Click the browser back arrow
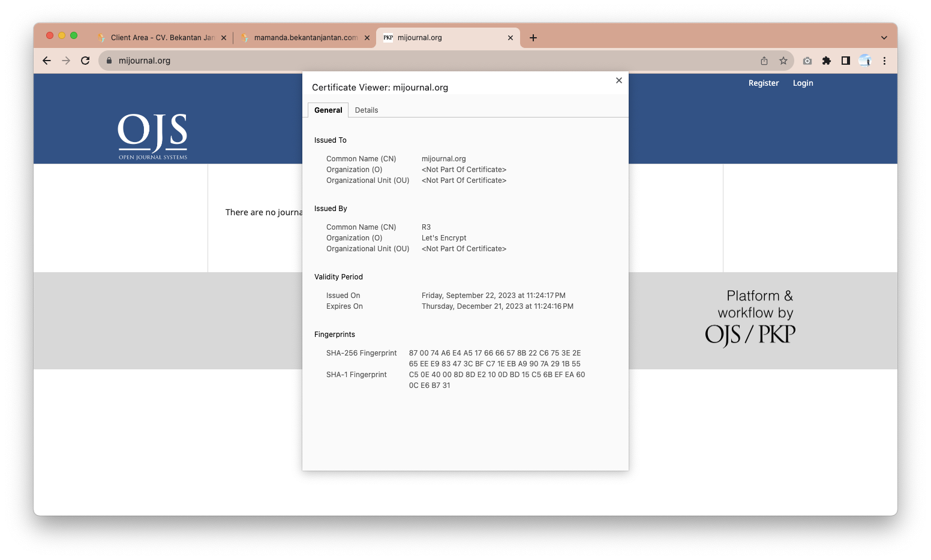This screenshot has height=560, width=931. tap(47, 61)
